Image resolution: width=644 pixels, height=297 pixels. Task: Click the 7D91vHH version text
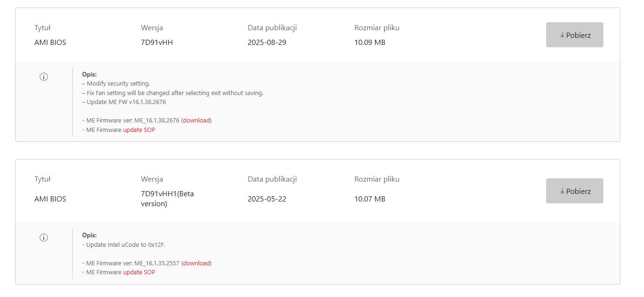(x=157, y=43)
